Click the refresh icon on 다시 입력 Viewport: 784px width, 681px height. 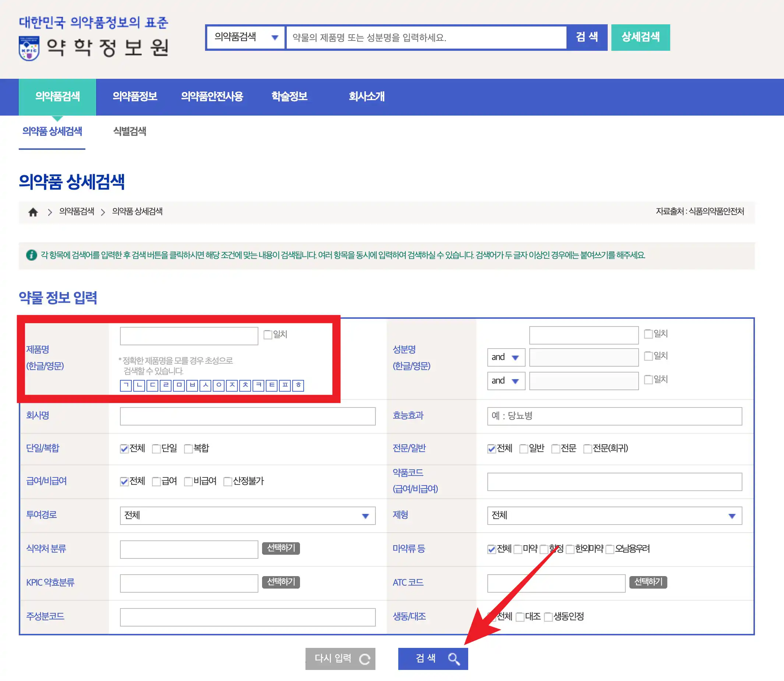(364, 659)
